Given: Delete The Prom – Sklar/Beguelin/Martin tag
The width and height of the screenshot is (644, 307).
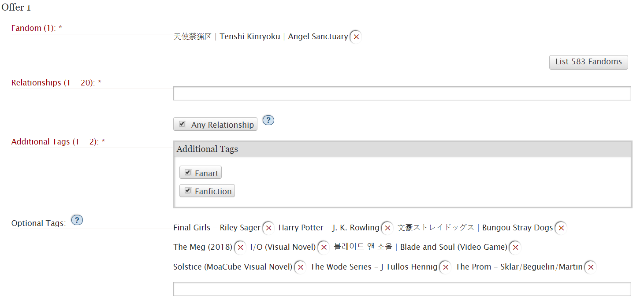Looking at the screenshot, I should 591,267.
